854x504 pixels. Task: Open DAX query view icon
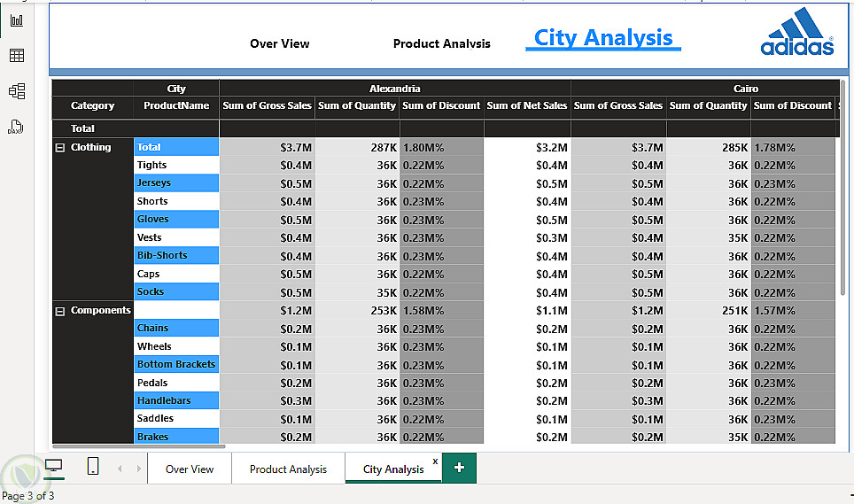click(17, 127)
